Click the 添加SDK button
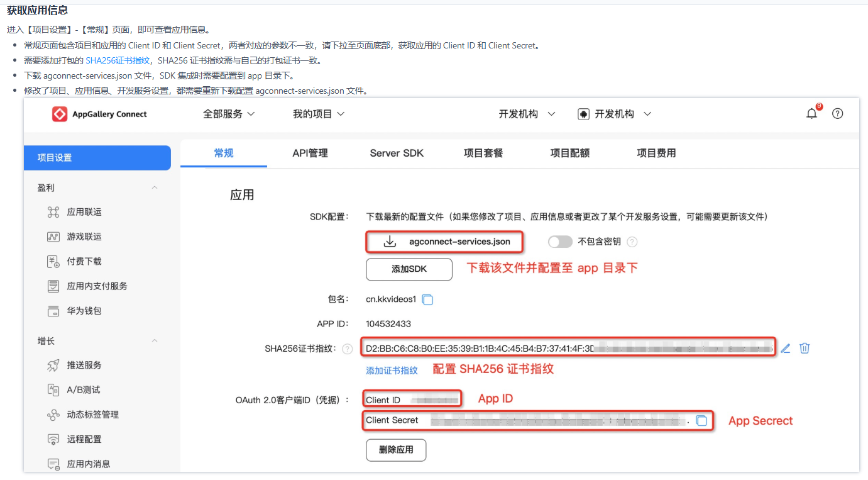The height and width of the screenshot is (480, 868). tap(409, 269)
